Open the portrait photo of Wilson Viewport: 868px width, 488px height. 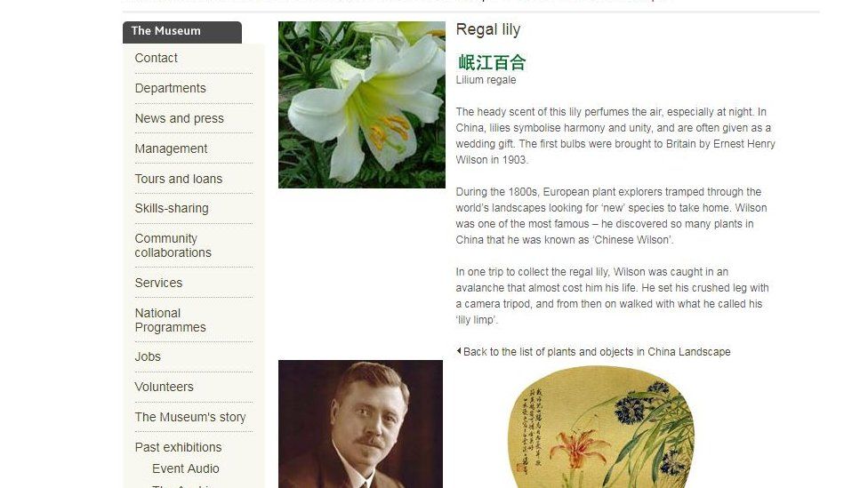tap(360, 424)
